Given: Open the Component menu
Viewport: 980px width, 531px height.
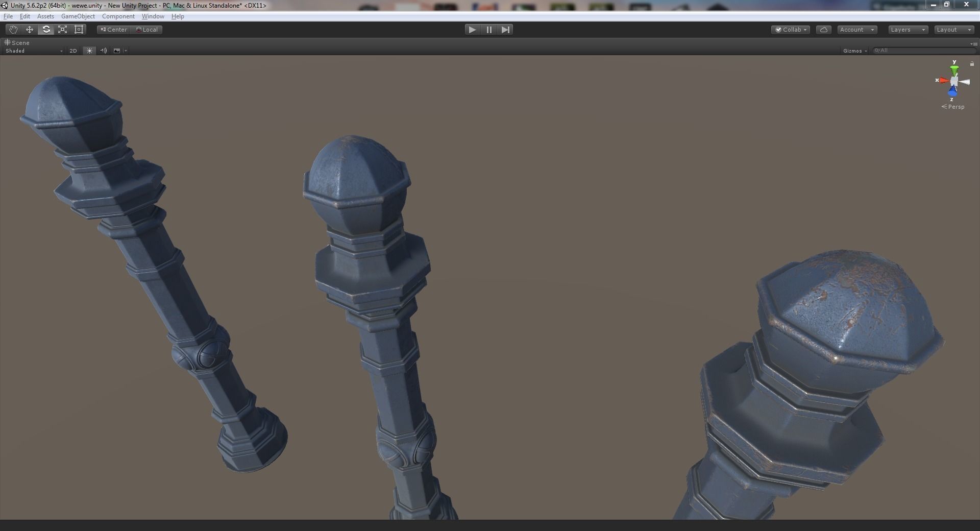Looking at the screenshot, I should [118, 16].
